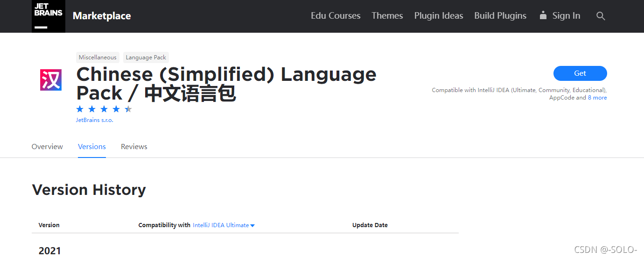Switch to the Versions tab
The width and height of the screenshot is (644, 258).
pyautogui.click(x=92, y=147)
